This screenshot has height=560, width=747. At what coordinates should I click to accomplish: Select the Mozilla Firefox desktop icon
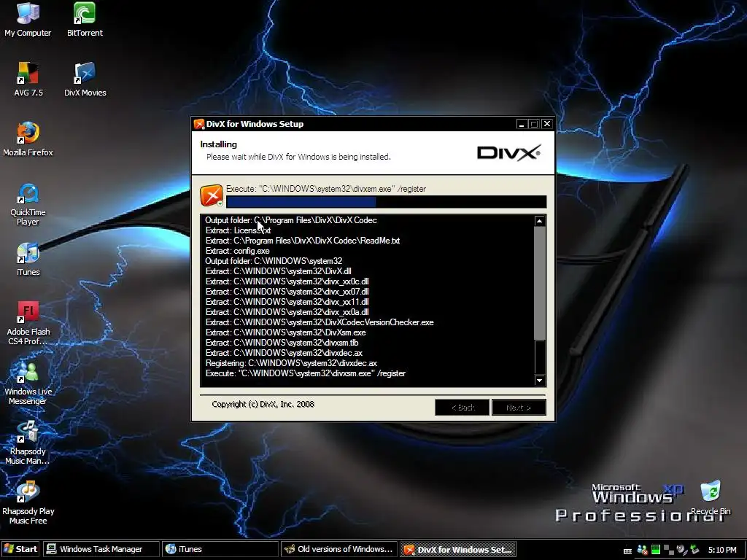(x=28, y=139)
